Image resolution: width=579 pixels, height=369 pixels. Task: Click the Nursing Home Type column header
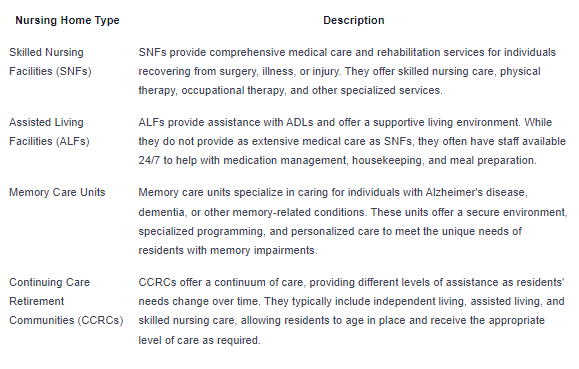(x=67, y=20)
